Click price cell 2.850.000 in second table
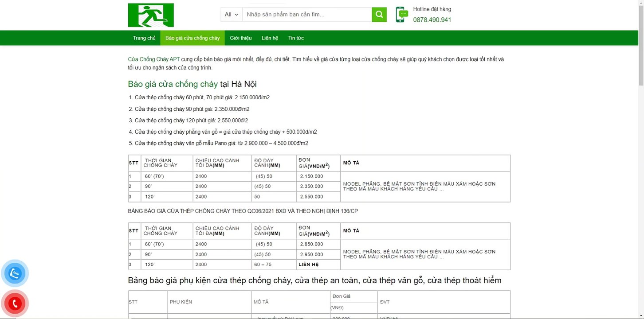 (x=318, y=244)
